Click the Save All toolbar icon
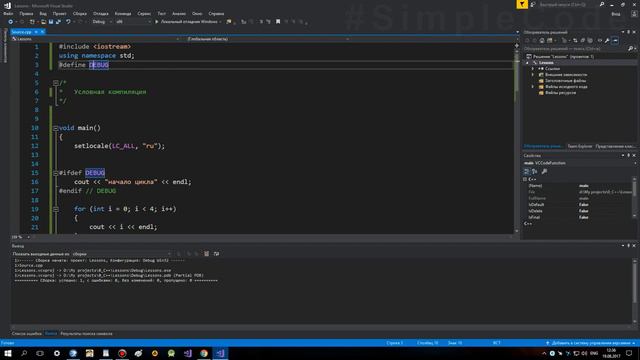 58,22
